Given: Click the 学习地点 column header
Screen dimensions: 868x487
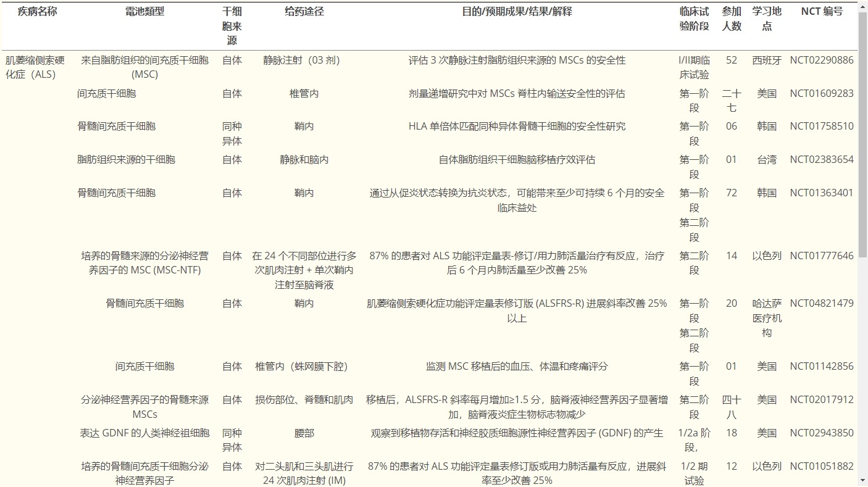Looking at the screenshot, I should point(767,16).
